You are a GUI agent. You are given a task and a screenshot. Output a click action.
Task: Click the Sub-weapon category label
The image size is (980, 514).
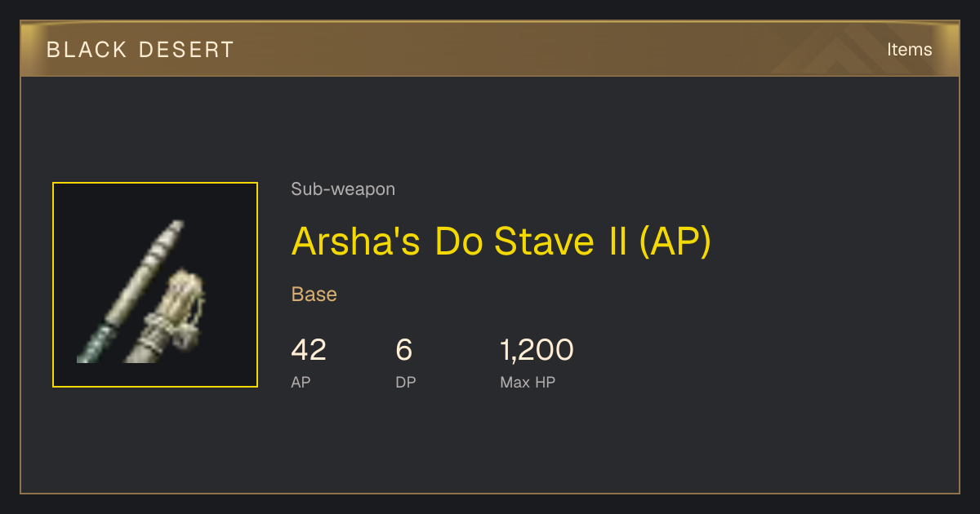[343, 189]
